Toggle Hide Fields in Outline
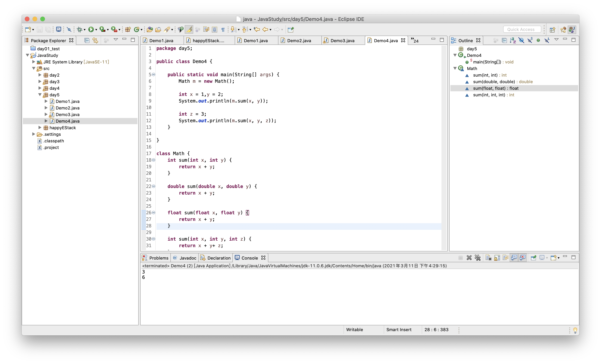 (x=521, y=40)
